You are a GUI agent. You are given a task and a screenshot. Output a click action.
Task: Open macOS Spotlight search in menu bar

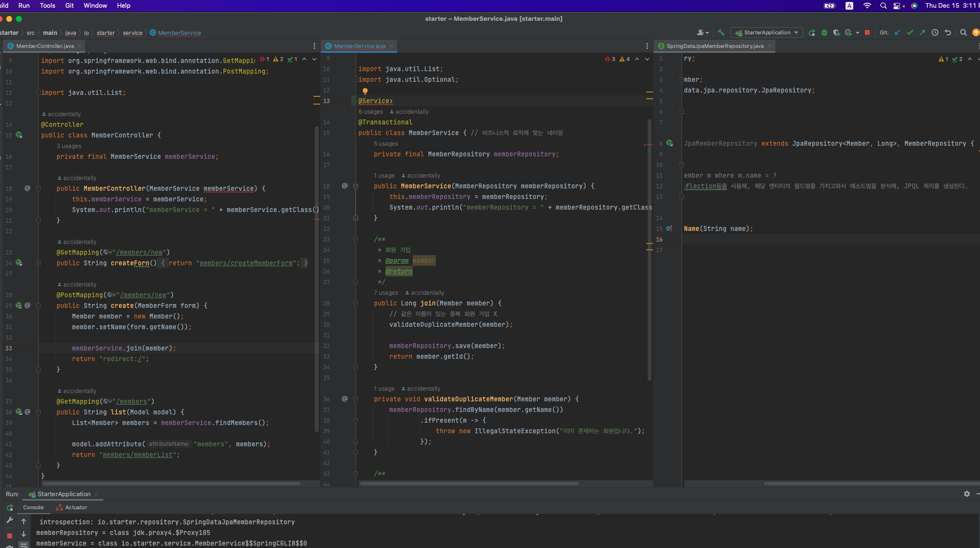[883, 6]
